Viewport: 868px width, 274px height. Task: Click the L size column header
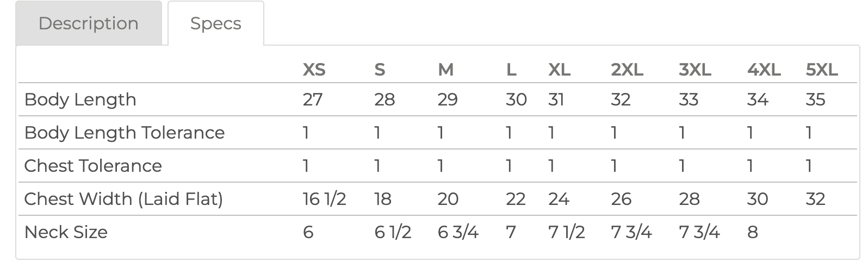click(x=511, y=70)
